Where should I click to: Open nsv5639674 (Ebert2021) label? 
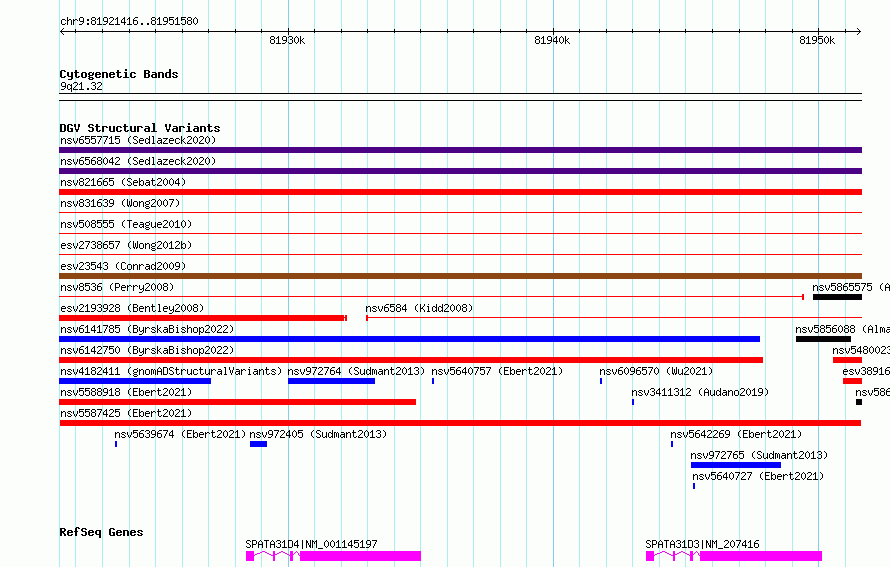[x=180, y=434]
